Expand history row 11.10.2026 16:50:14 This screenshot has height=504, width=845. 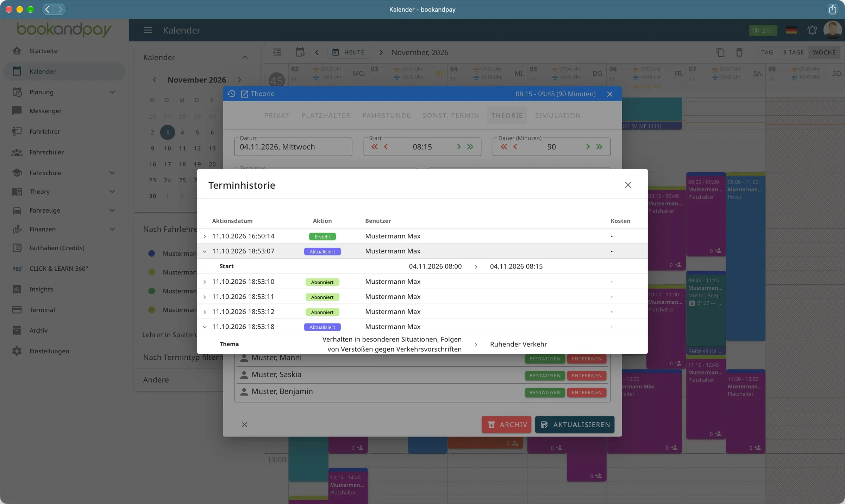click(205, 237)
